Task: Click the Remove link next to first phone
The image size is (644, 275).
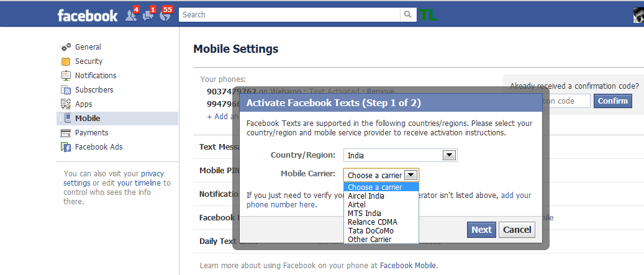Action: click(380, 91)
